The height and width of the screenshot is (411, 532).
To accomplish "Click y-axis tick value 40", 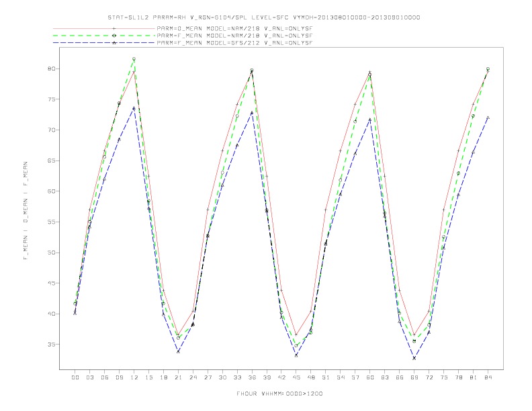I will (x=51, y=314).
